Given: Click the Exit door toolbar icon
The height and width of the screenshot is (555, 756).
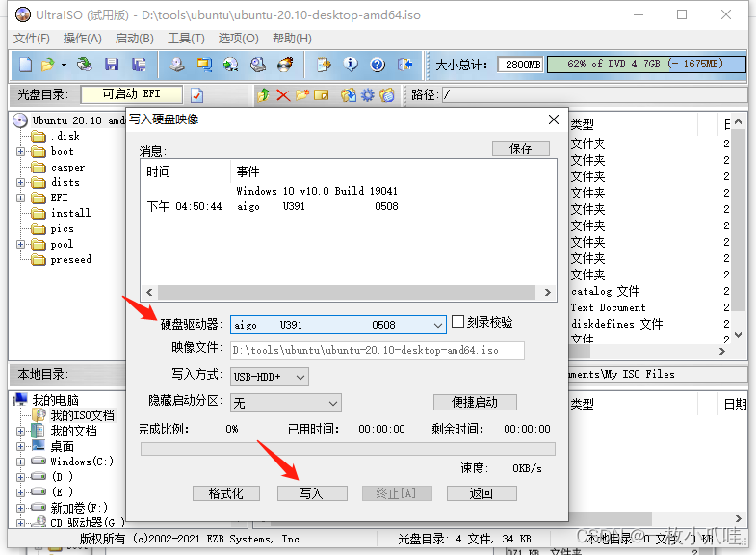Looking at the screenshot, I should 404,65.
